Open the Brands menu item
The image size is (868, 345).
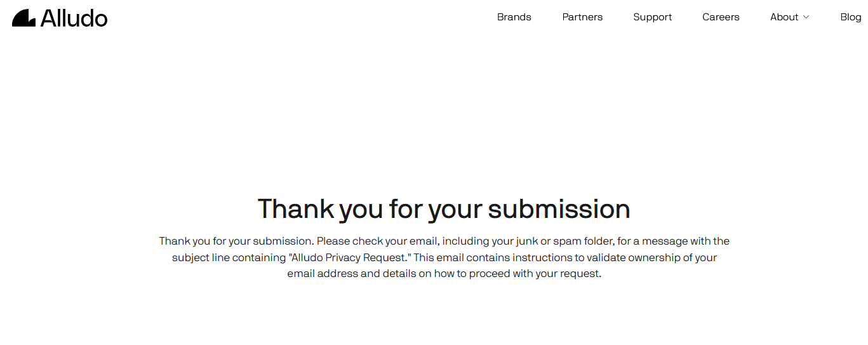pyautogui.click(x=514, y=17)
